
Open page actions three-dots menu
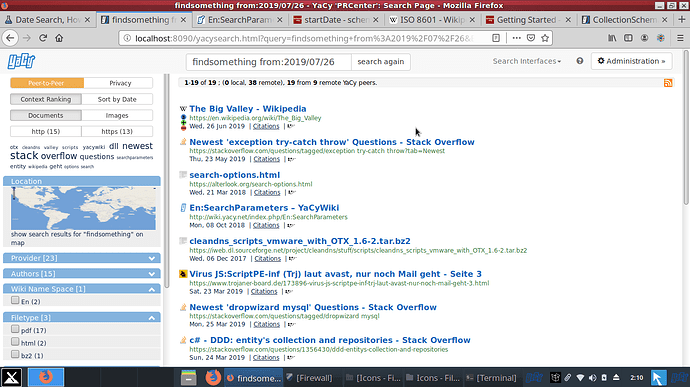(517, 38)
